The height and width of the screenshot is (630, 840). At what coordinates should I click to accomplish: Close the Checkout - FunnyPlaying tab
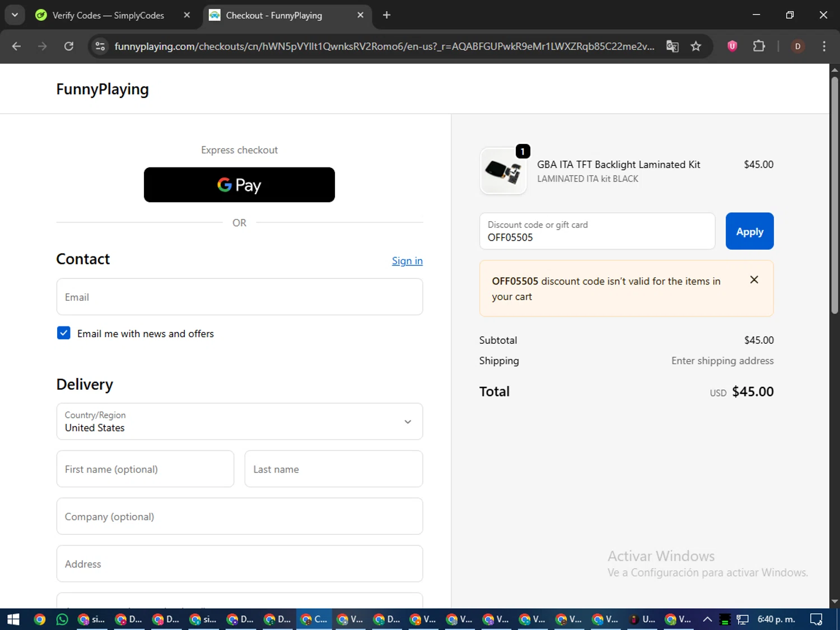click(361, 15)
